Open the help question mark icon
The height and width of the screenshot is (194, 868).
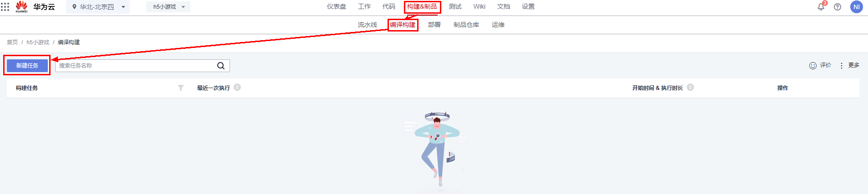[837, 7]
